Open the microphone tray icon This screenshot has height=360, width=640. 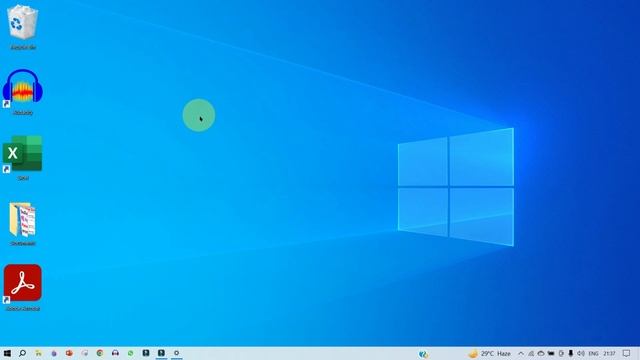pyautogui.click(x=571, y=353)
